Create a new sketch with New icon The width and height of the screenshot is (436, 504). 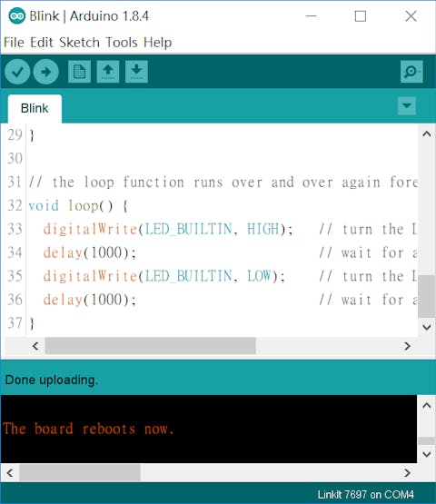tap(79, 72)
